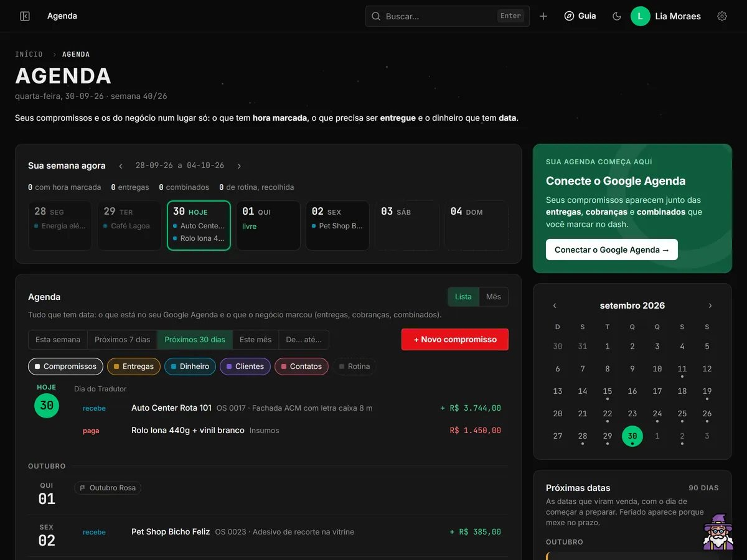This screenshot has width=747, height=560.
Task: Click the Outubro Rosa flag tag
Action: click(108, 488)
